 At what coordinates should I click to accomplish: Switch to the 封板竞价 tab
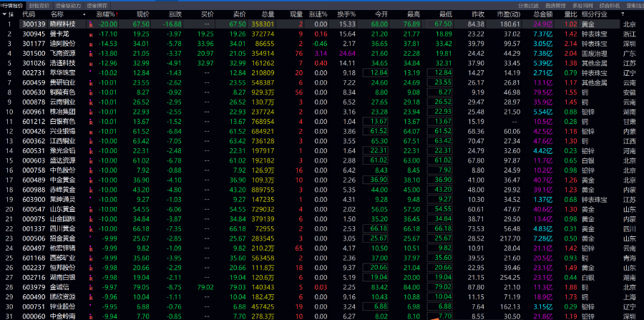coord(39,4)
